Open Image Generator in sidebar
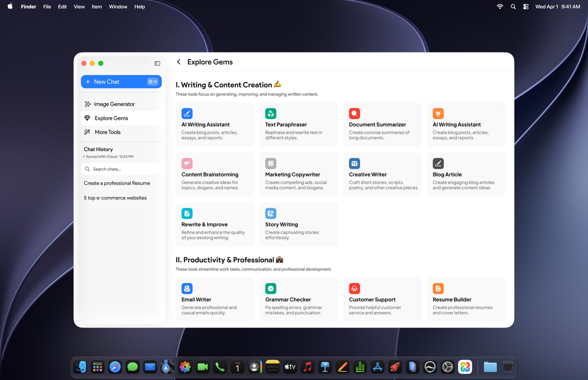 pos(121,104)
